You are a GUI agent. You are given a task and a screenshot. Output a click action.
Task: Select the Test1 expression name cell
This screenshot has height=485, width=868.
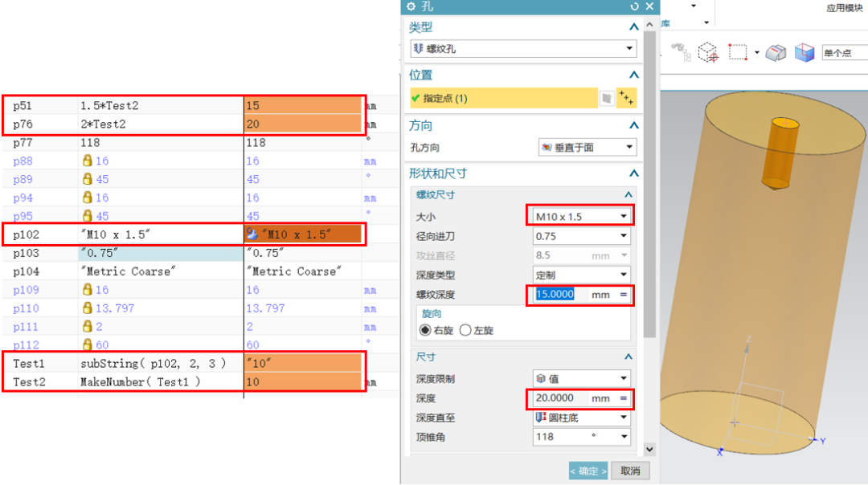click(40, 363)
